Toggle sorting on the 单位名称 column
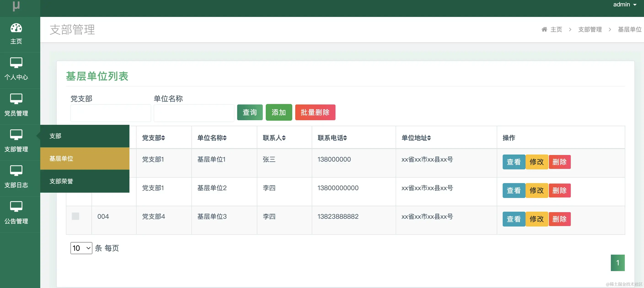The width and height of the screenshot is (644, 288). [212, 138]
